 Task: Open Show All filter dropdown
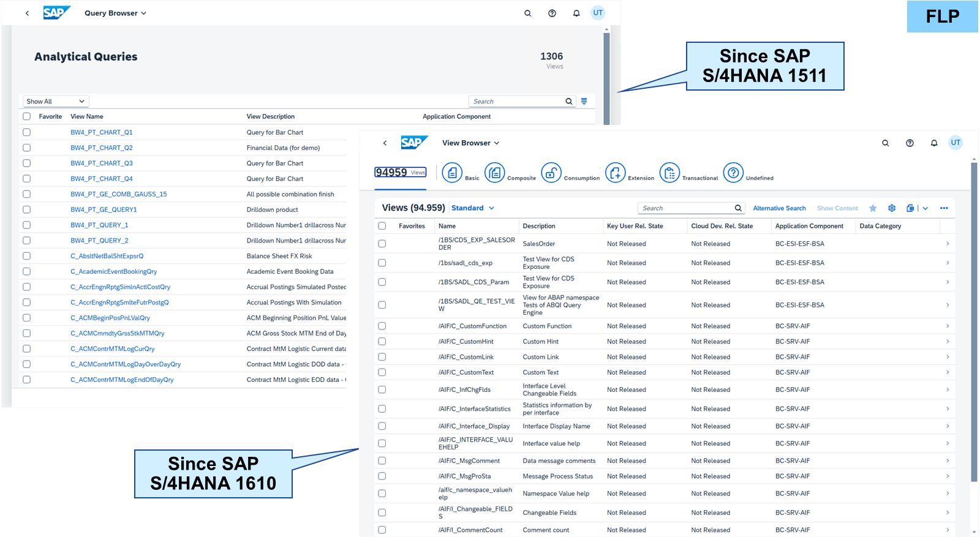pos(56,101)
